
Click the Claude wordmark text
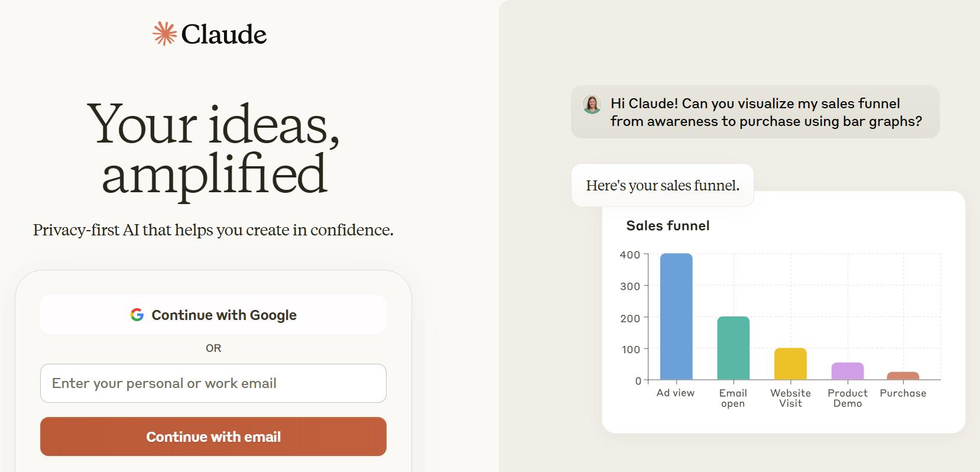point(224,34)
